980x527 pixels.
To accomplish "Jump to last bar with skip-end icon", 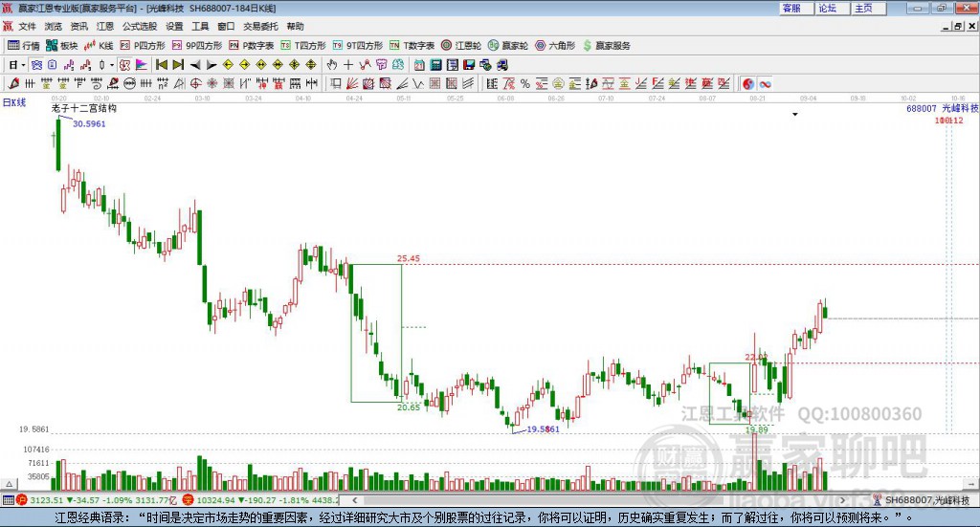I will coord(178,65).
